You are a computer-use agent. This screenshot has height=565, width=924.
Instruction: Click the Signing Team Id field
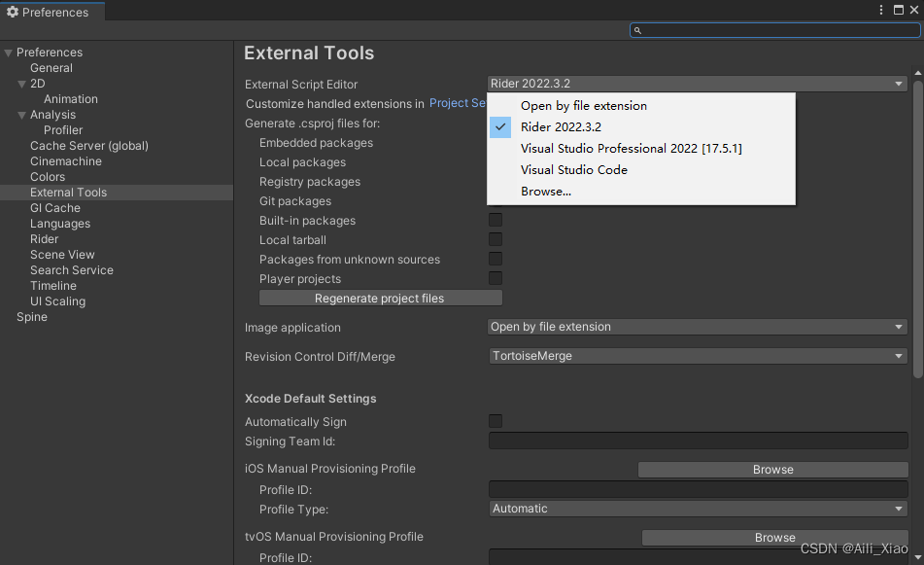(698, 441)
